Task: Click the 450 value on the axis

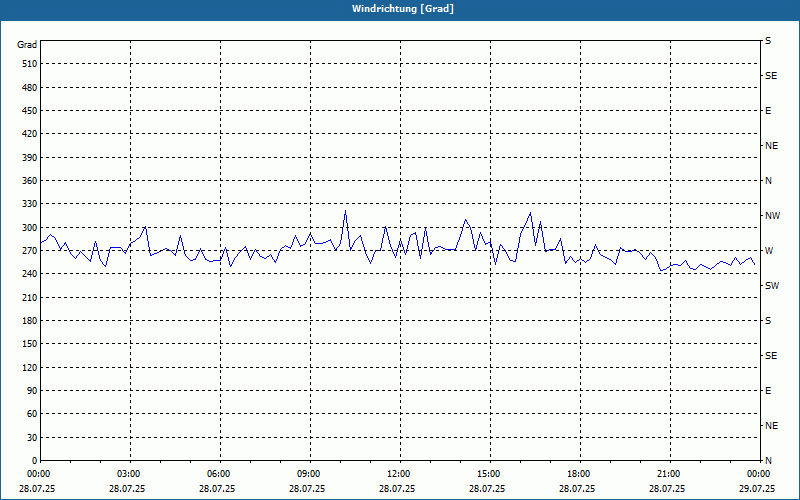Action: 30,111
